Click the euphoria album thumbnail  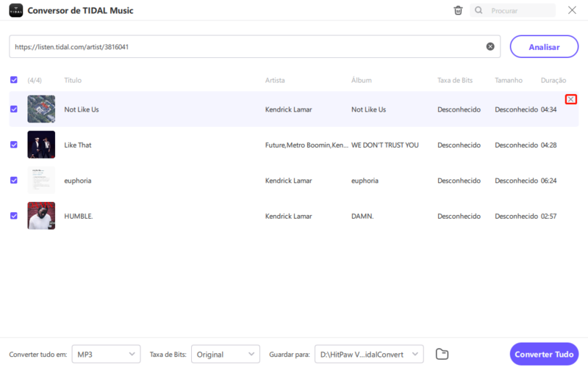pyautogui.click(x=41, y=180)
